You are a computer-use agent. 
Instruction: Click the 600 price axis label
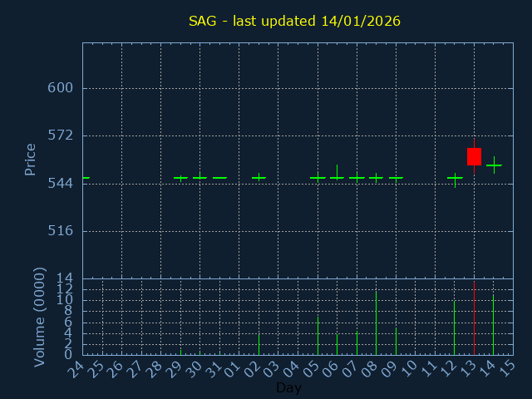(x=60, y=88)
